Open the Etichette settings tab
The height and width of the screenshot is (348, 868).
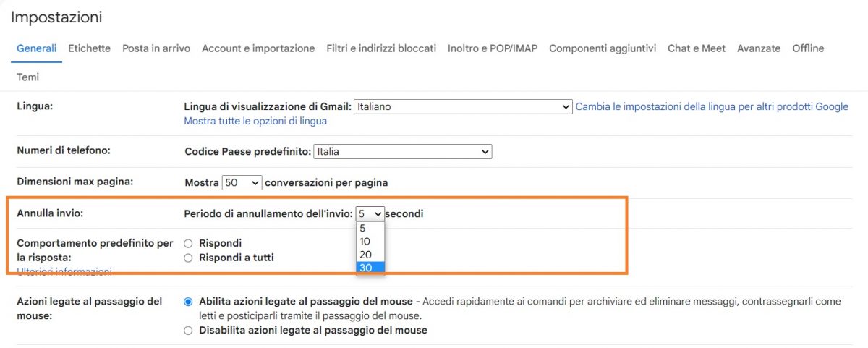[x=89, y=48]
